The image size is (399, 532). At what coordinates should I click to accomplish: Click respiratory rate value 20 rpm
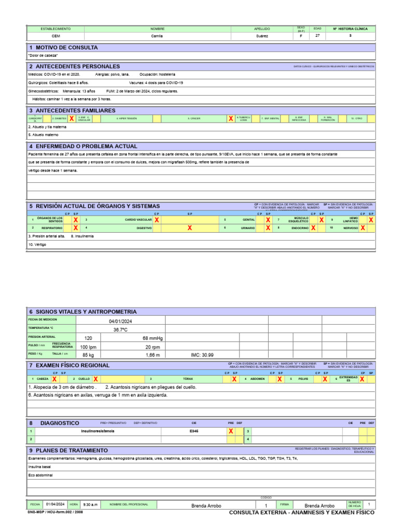click(x=153, y=347)
